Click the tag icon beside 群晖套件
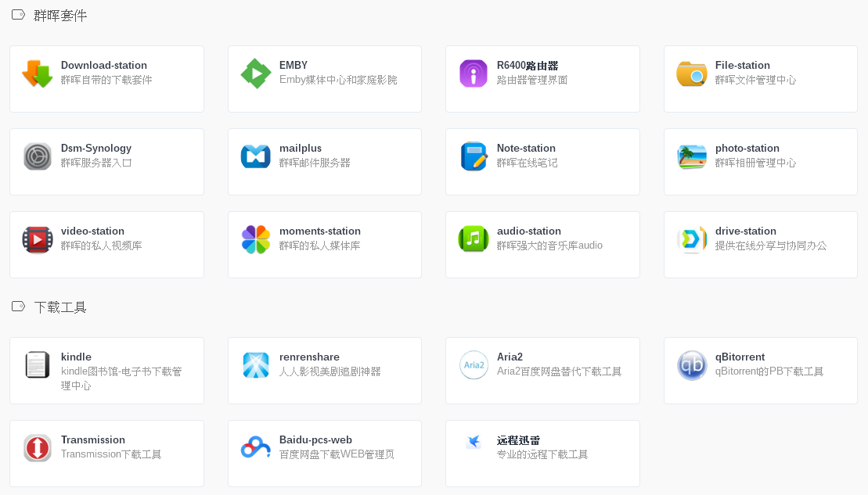Viewport: 868px width, 495px height. [x=18, y=15]
